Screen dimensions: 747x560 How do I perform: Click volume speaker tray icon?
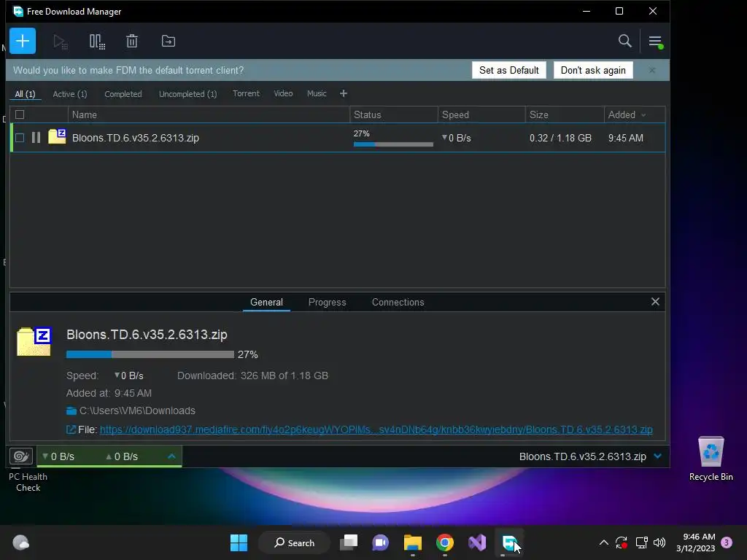[x=659, y=542]
